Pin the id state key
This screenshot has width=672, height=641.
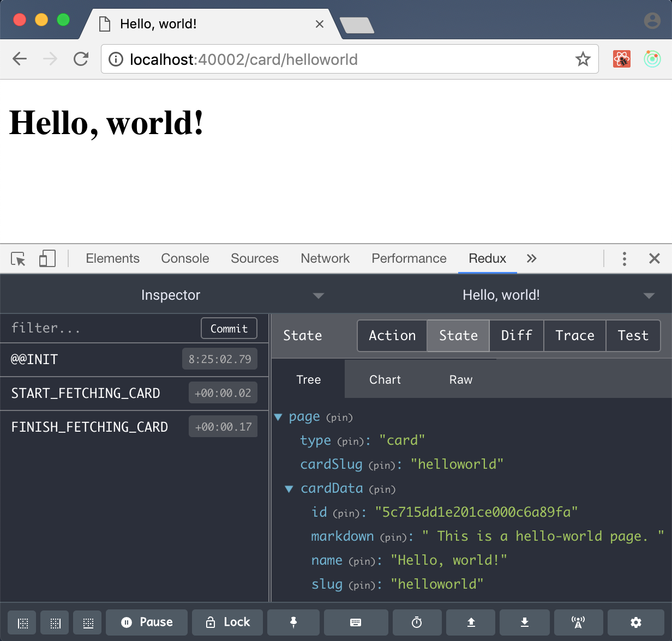click(x=346, y=514)
